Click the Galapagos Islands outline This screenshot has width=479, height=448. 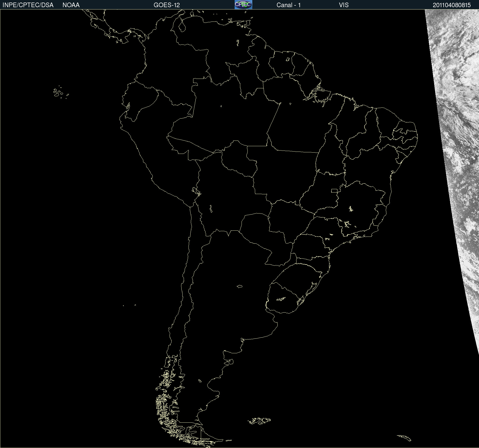click(61, 92)
